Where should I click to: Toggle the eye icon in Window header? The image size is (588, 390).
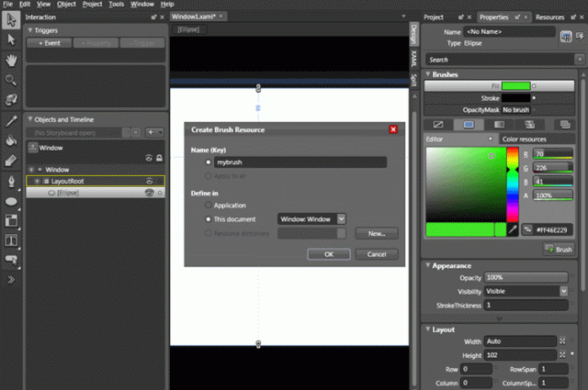click(149, 158)
